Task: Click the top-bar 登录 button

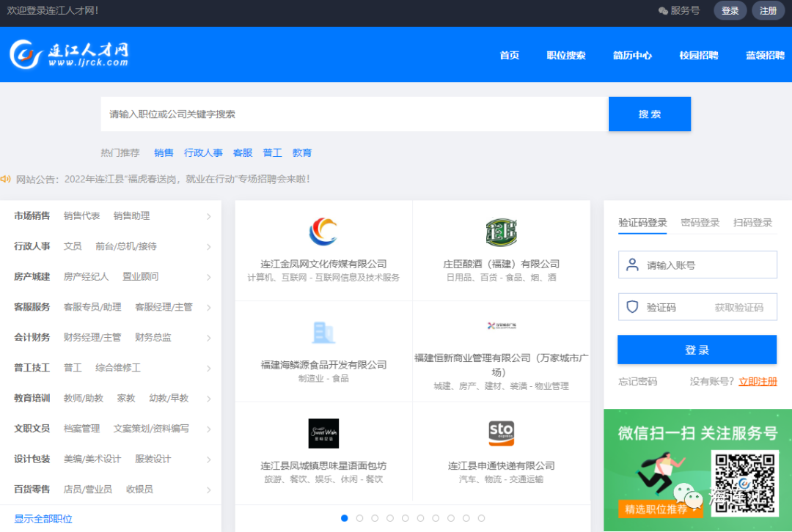Action: click(x=730, y=10)
